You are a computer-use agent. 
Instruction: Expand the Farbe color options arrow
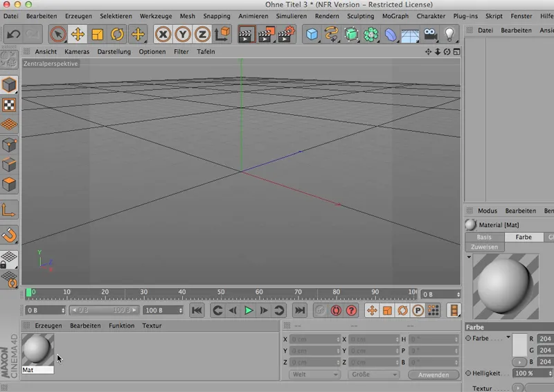[x=508, y=337]
